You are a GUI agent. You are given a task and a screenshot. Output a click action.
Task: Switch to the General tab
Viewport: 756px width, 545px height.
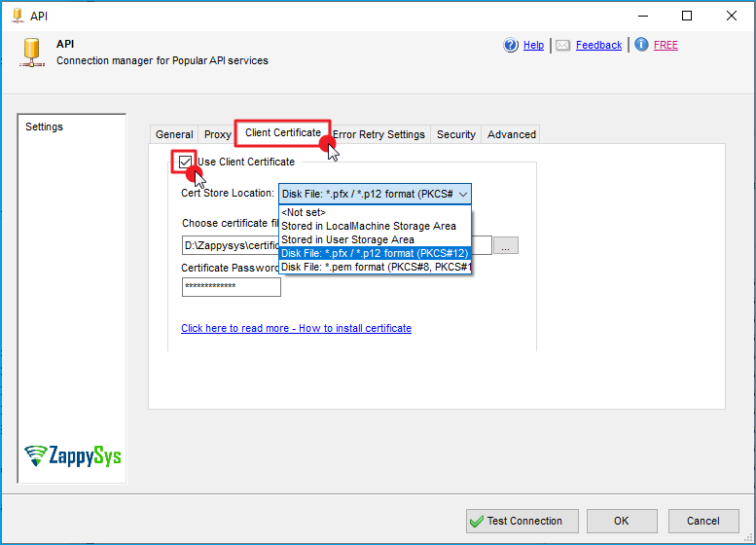pyautogui.click(x=174, y=134)
